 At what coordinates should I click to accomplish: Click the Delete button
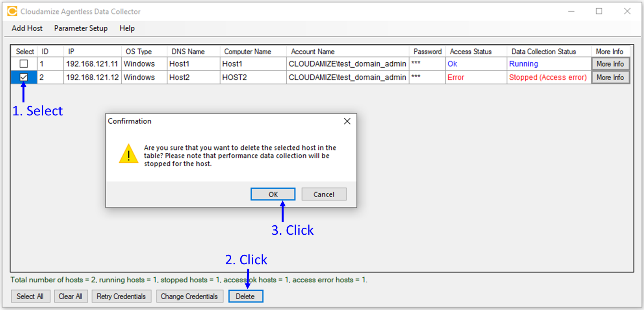tap(245, 296)
